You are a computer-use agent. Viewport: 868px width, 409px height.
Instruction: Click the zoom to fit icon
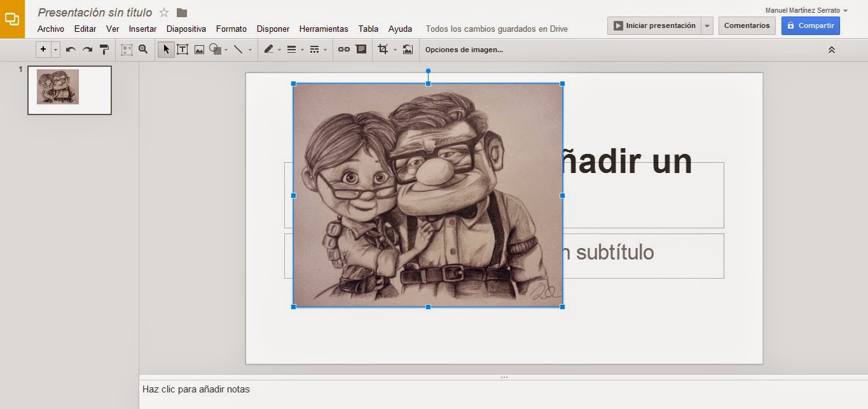(127, 49)
